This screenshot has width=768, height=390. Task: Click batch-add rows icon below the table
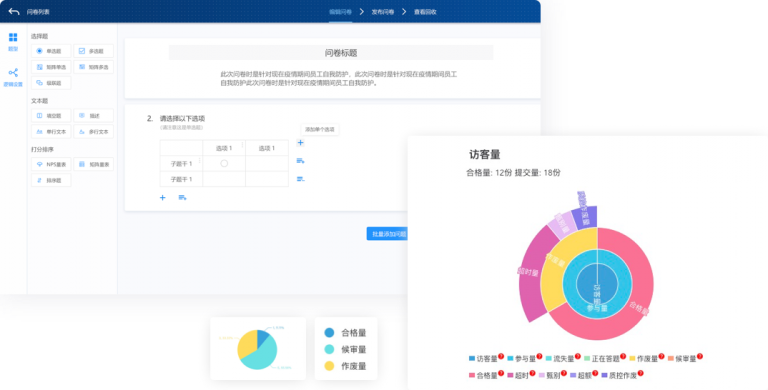click(183, 197)
